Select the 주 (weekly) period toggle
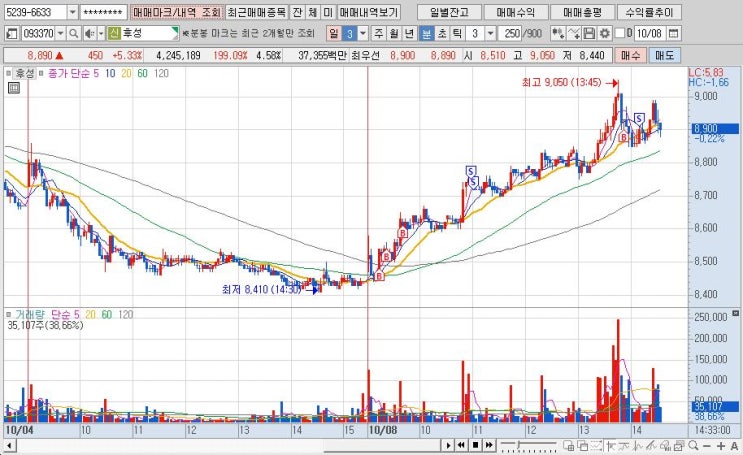743x455 pixels. pyautogui.click(x=378, y=34)
